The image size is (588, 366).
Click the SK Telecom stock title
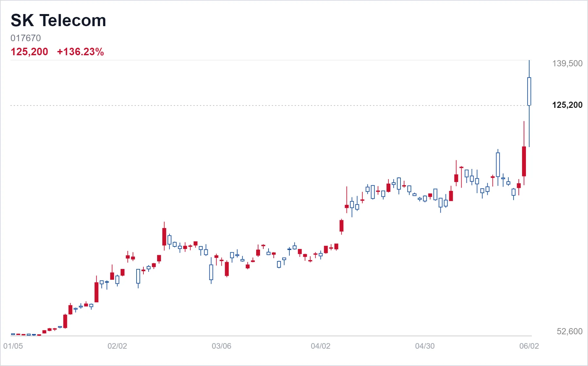click(58, 20)
